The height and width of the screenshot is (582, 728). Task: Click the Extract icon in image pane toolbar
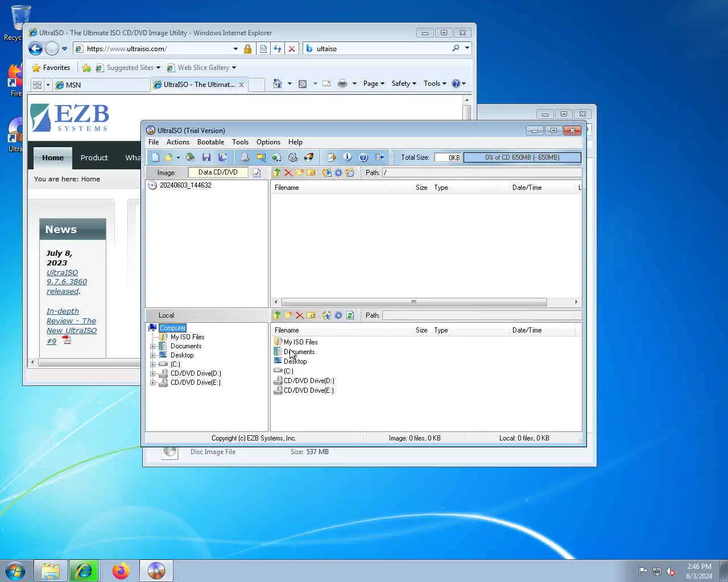pyautogui.click(x=326, y=173)
